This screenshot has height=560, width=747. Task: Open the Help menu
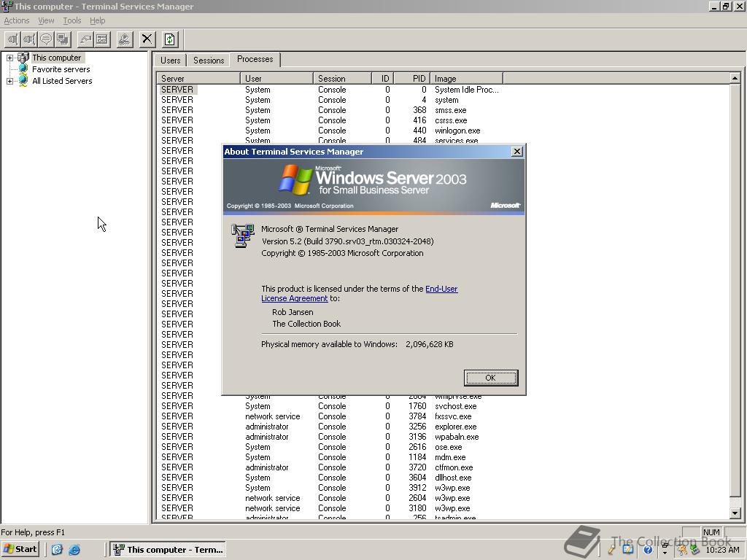97,20
